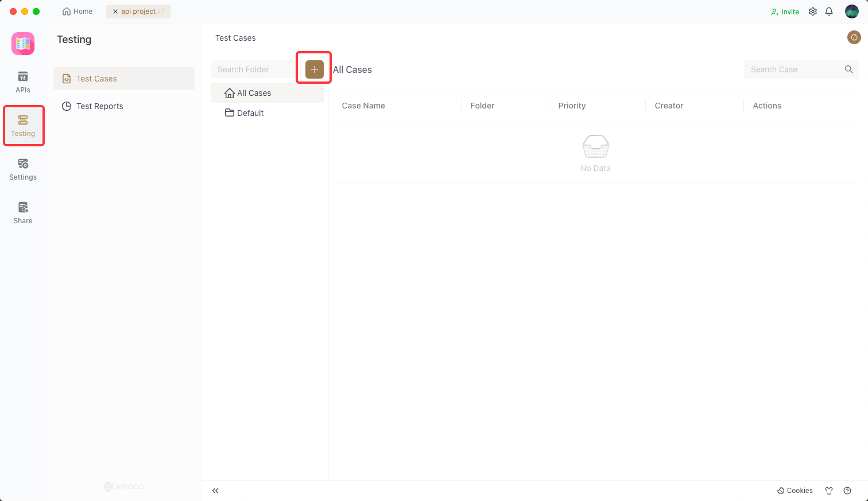
Task: Go to the Home tab
Action: [77, 11]
